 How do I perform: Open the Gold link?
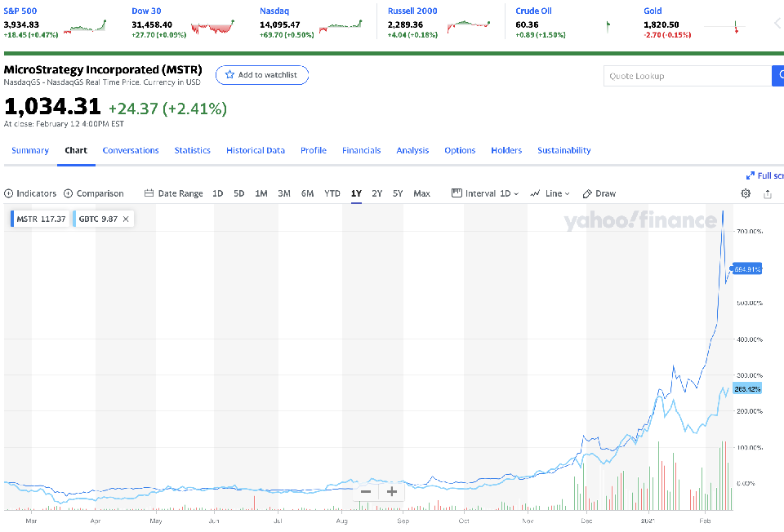coord(653,11)
